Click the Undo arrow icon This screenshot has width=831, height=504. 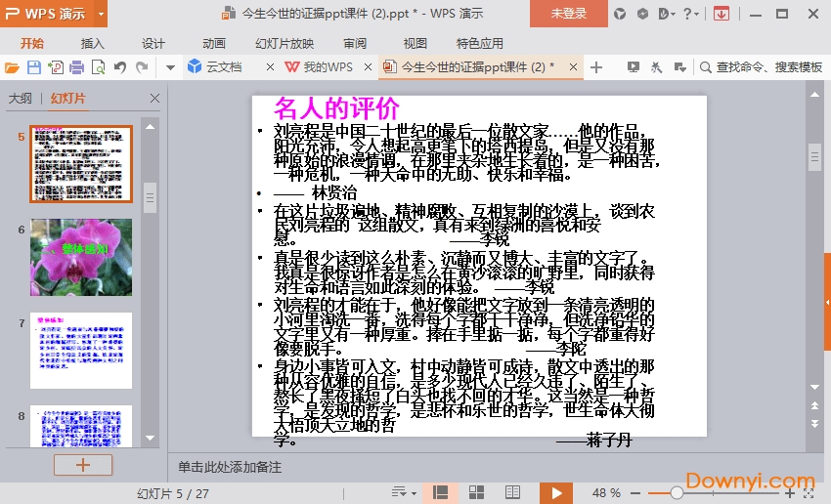click(x=119, y=67)
